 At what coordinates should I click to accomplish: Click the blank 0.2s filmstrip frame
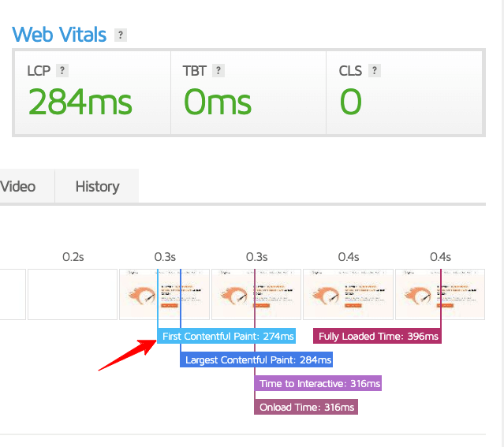pyautogui.click(x=73, y=294)
